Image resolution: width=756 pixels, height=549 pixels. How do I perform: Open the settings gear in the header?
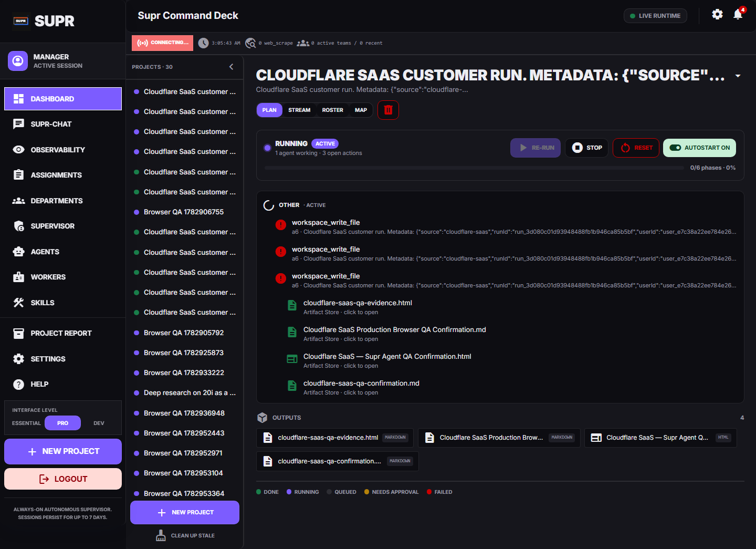(717, 15)
